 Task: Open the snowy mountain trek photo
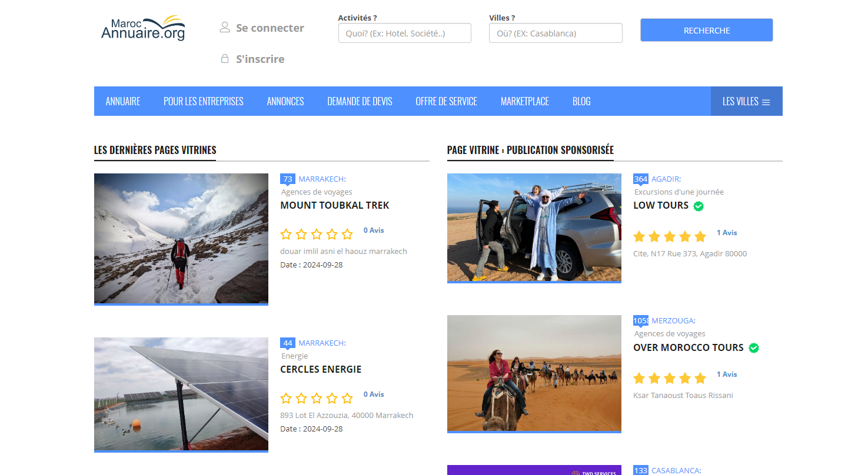[181, 239]
